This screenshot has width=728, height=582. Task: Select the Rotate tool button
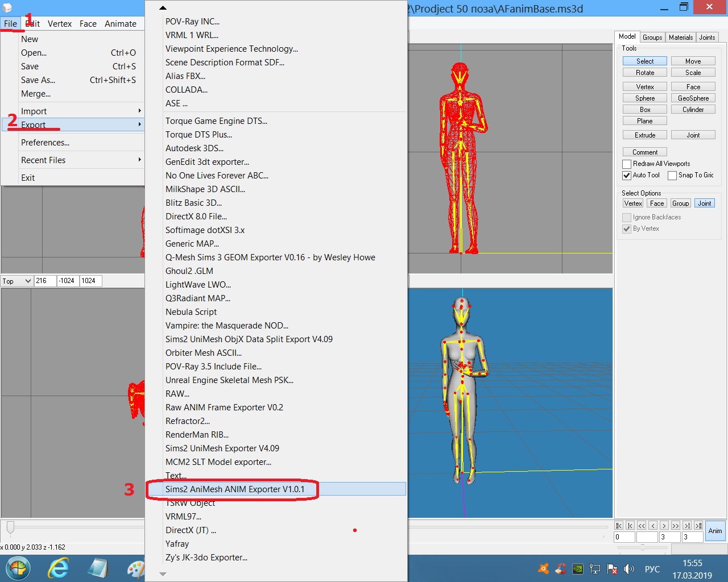(x=645, y=73)
